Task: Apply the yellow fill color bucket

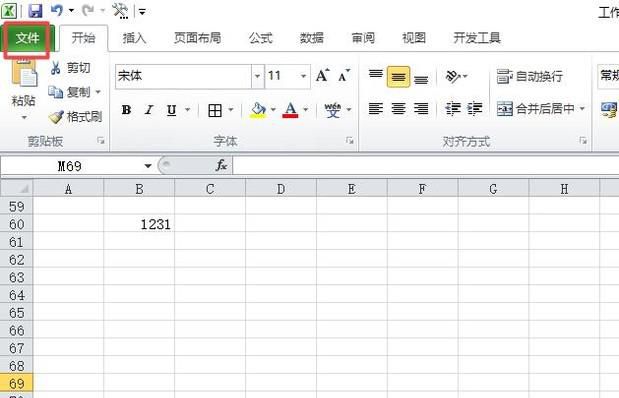Action: pyautogui.click(x=258, y=110)
